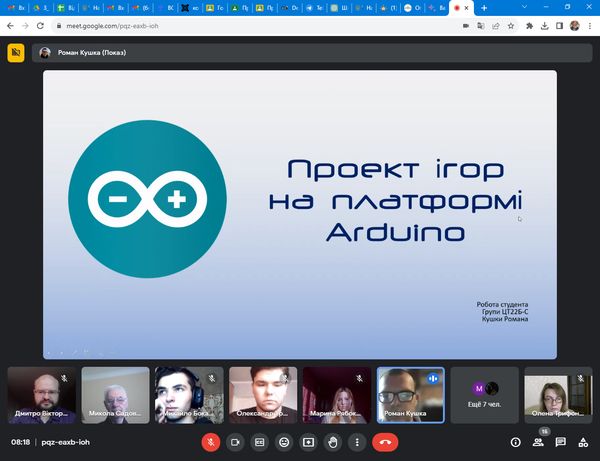Viewport: 600px width, 461px height.
Task: Raise your hand in the meeting
Action: coord(333,441)
